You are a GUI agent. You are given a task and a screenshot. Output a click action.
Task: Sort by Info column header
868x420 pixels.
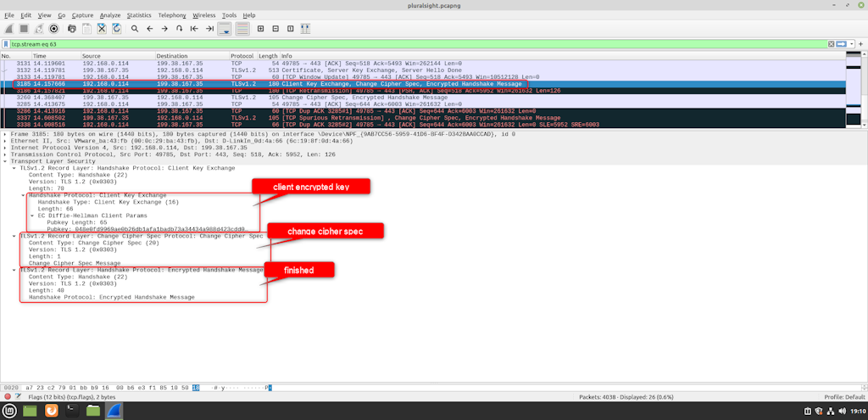(563, 56)
